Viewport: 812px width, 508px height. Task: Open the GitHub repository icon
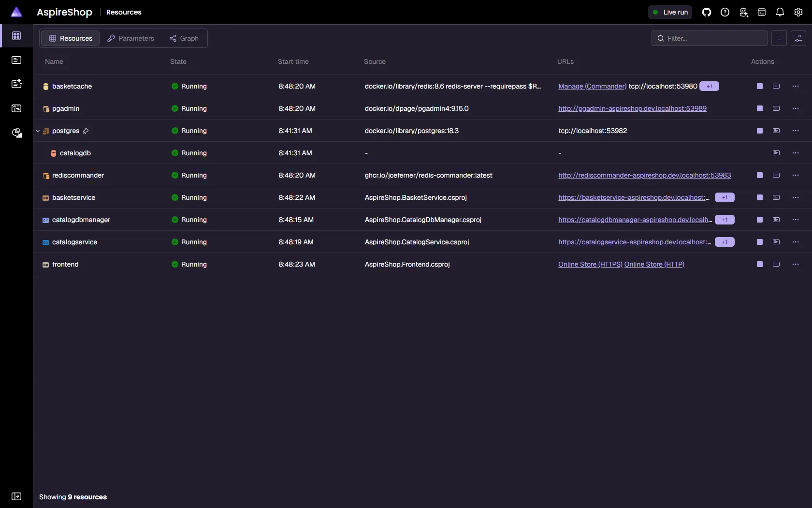pos(707,12)
